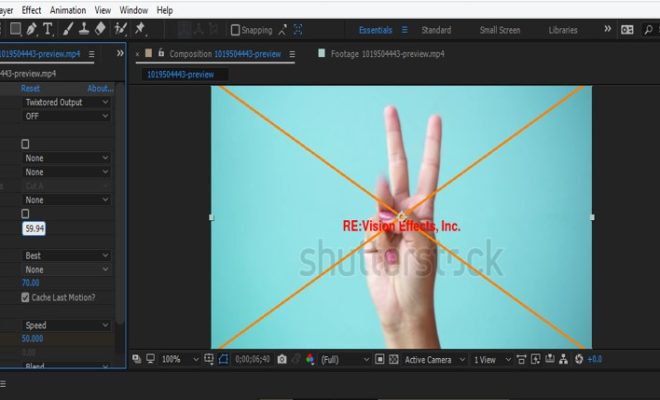This screenshot has width=660, height=400.
Task: Select the Brush tool
Action: (68, 29)
